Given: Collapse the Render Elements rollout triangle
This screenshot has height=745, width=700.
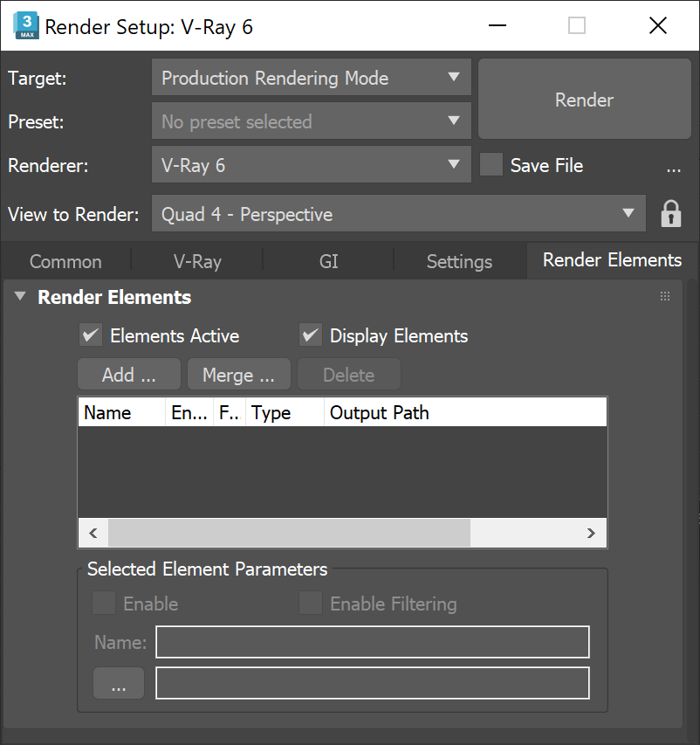Looking at the screenshot, I should coord(19,297).
